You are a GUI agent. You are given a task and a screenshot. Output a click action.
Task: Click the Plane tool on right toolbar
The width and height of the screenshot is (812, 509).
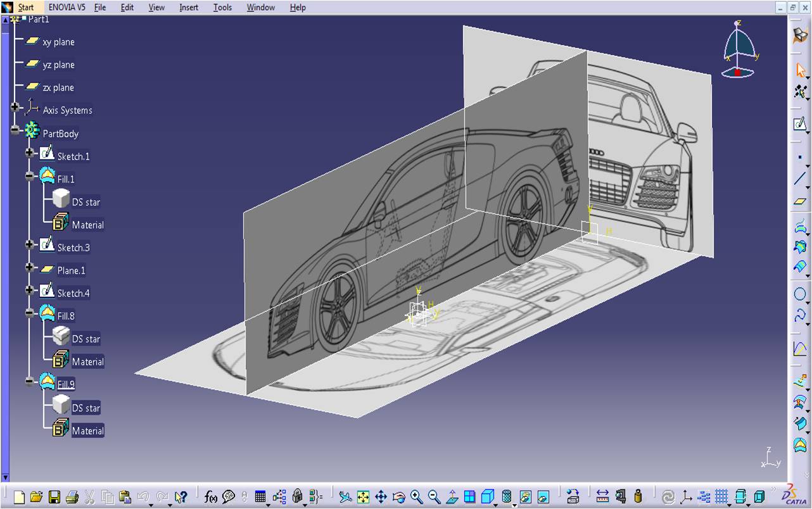tap(800, 202)
